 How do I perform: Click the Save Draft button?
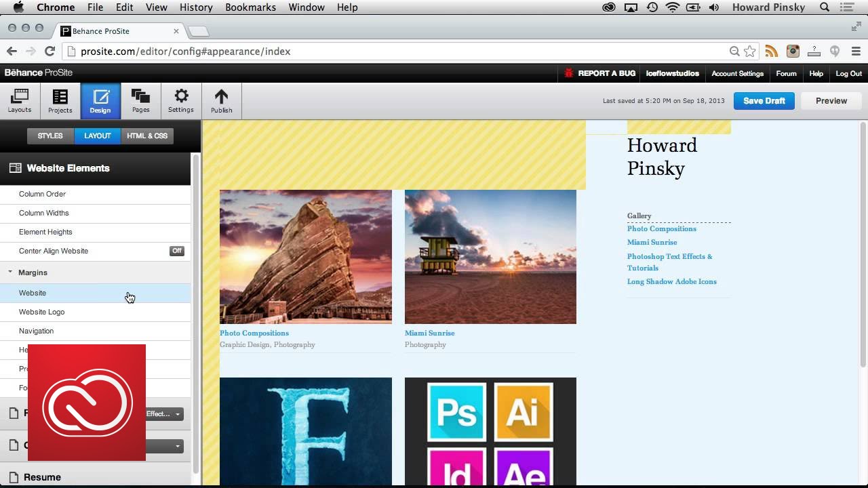tap(764, 101)
